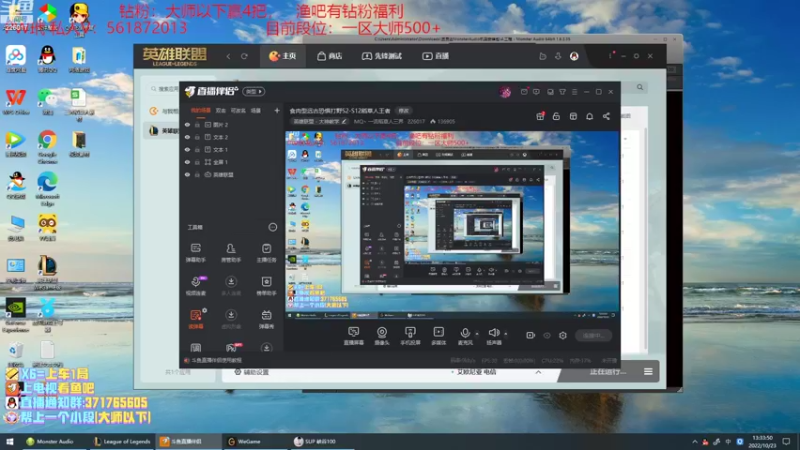Open the Windows Start menu
Screen dimensions: 800x450
pyautogui.click(x=10, y=441)
